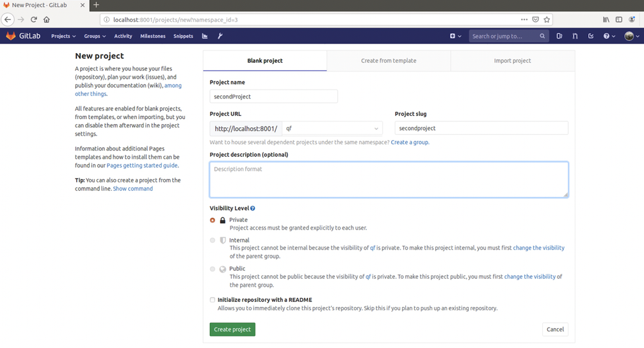Select the Internal visibility radio button
This screenshot has height=348, width=644.
[213, 240]
